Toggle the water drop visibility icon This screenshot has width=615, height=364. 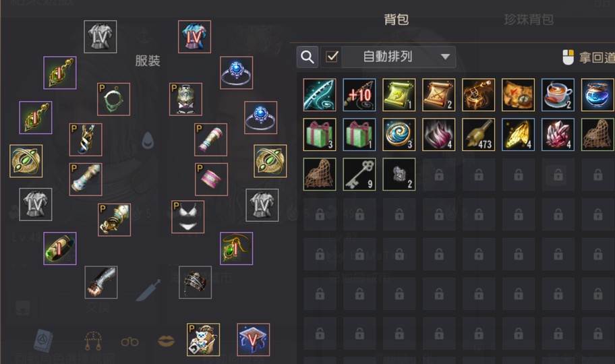click(x=148, y=140)
